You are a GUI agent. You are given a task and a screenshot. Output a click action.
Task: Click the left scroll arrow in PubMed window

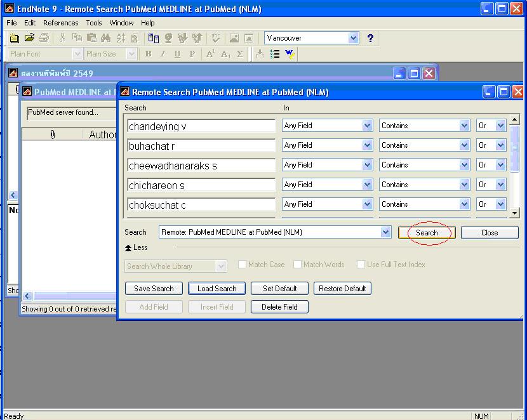[27, 296]
